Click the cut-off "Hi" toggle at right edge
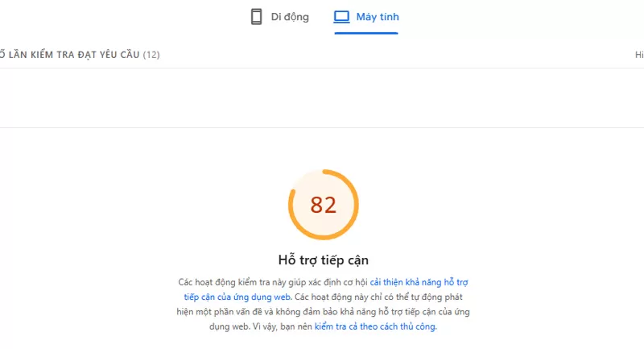644x349 pixels. pos(639,55)
